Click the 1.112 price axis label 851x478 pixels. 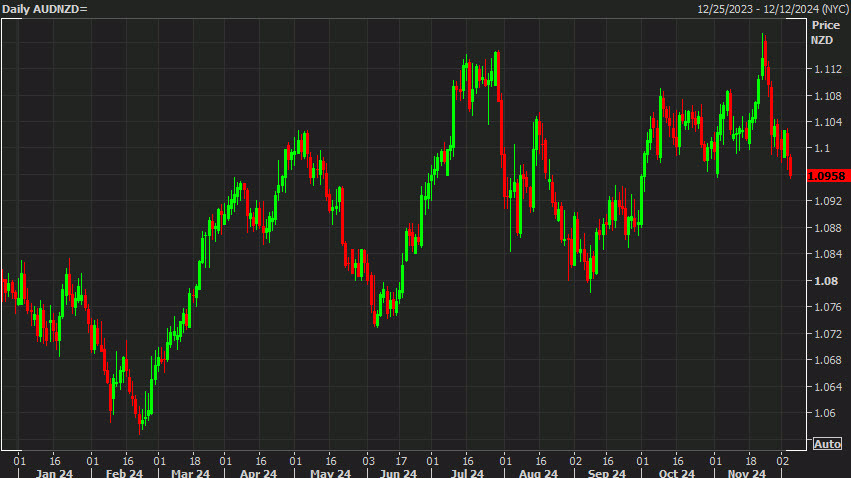[828, 69]
